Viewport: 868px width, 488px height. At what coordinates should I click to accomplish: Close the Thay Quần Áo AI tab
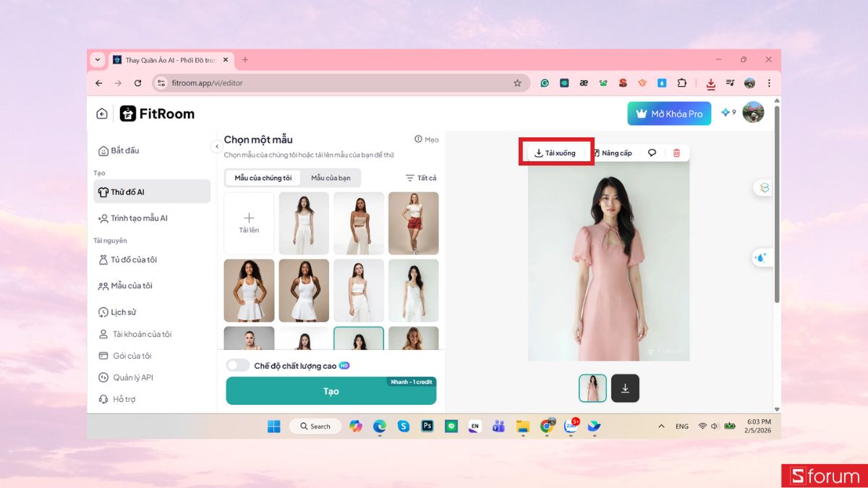(x=226, y=60)
